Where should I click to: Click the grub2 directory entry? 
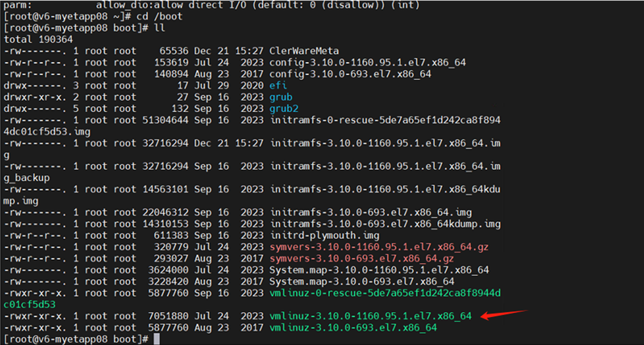[284, 109]
